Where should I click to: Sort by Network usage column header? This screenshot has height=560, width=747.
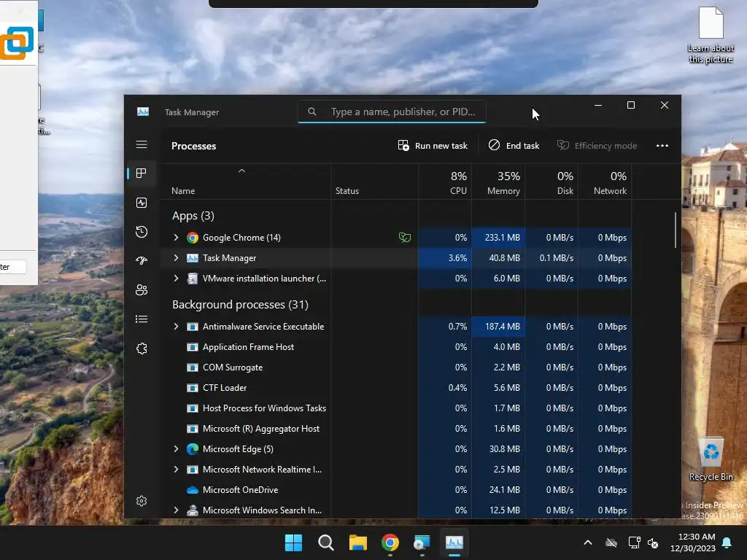coord(605,182)
